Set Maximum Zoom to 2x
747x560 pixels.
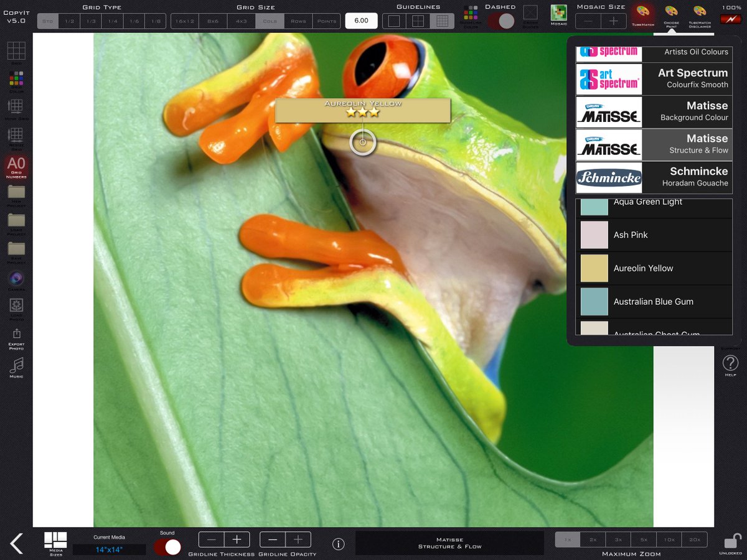point(593,539)
